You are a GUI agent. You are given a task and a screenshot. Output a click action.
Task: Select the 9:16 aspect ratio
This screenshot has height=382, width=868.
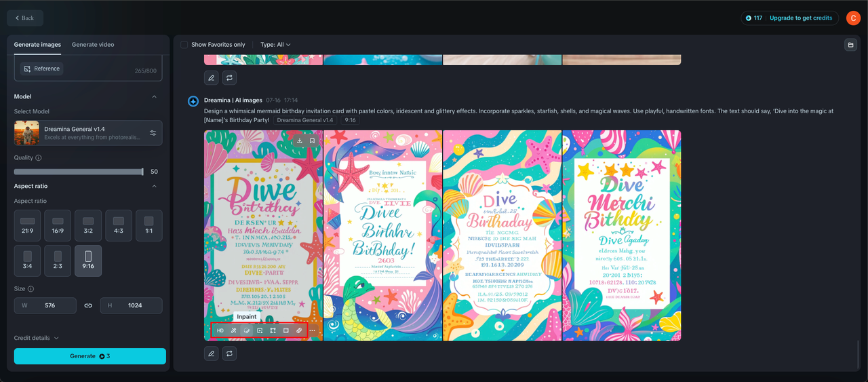pos(88,261)
